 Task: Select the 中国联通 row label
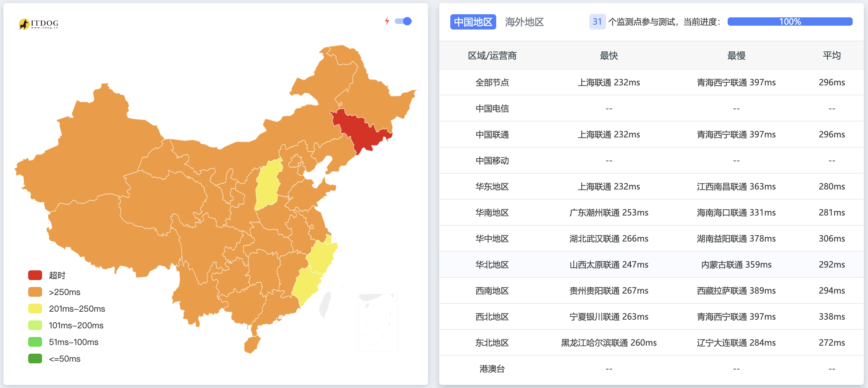click(492, 134)
